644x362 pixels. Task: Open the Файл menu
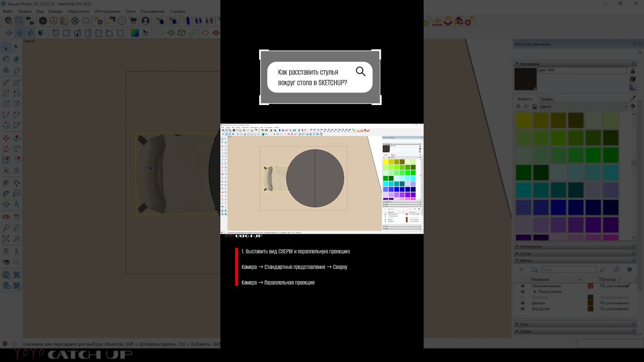(x=7, y=11)
